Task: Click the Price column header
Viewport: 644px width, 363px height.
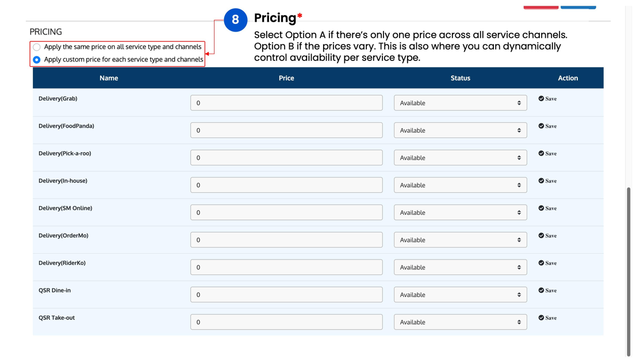Action: point(286,78)
